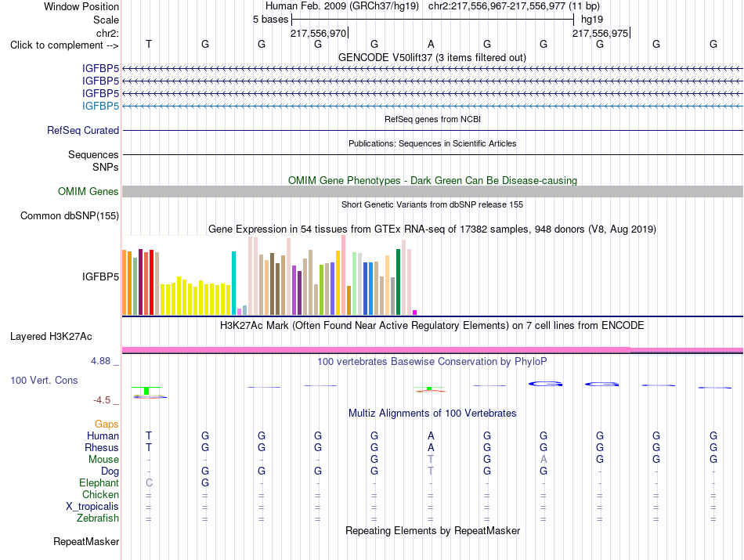The width and height of the screenshot is (744, 560).
Task: Click the chr2: label under Scale
Action: click(107, 33)
